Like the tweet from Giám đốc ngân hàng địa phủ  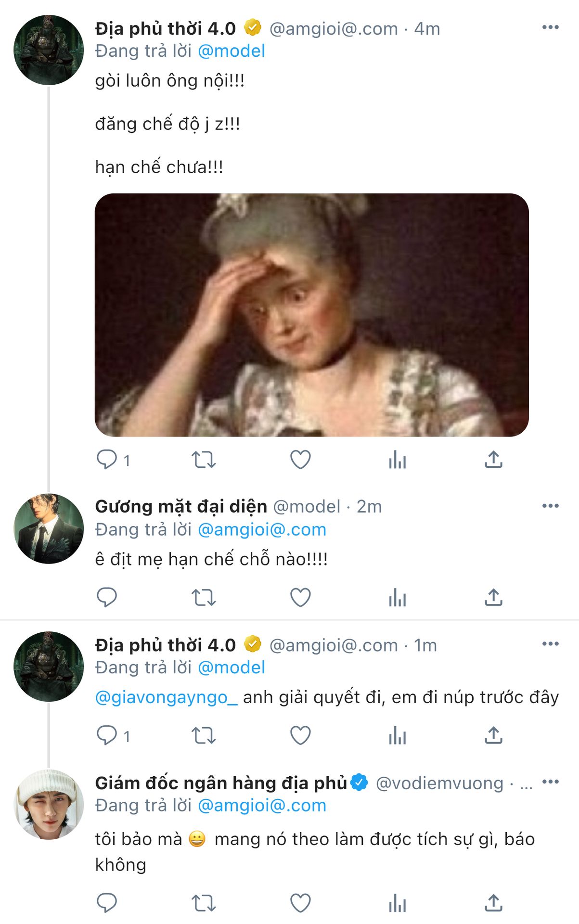click(x=300, y=903)
